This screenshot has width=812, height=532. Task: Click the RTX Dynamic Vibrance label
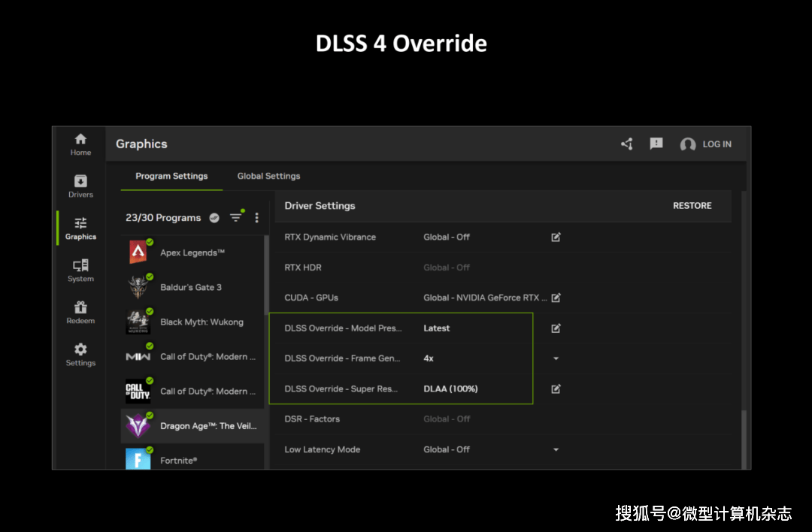(330, 237)
